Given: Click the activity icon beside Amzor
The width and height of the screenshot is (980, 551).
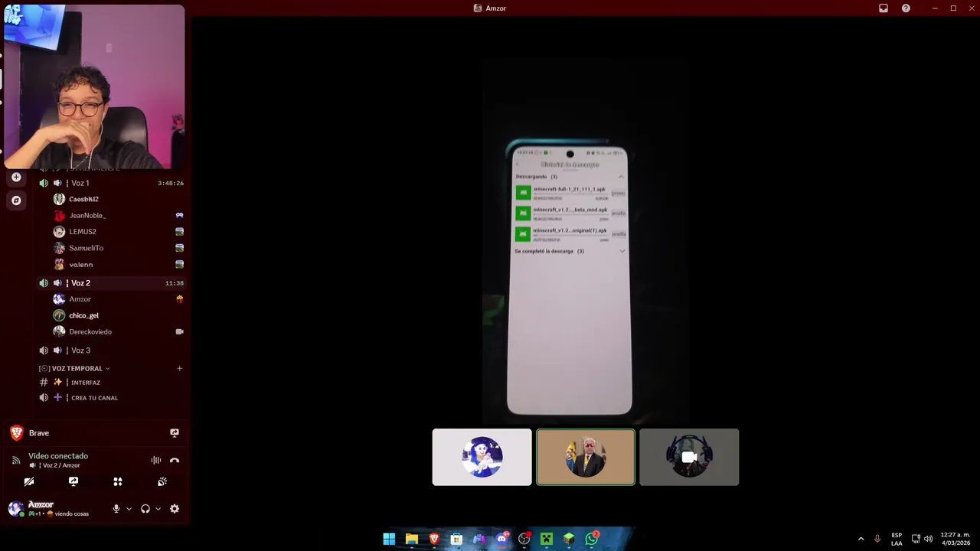Looking at the screenshot, I should pos(179,299).
